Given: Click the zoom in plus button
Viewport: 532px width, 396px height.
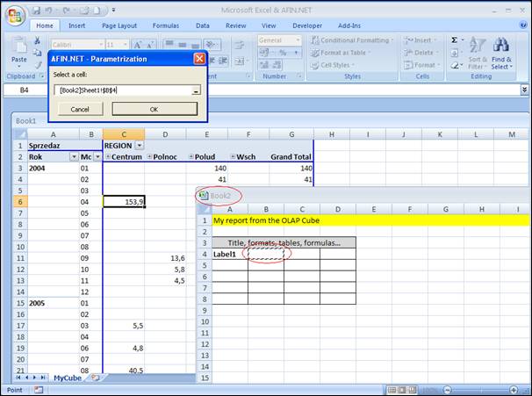Looking at the screenshot, I should pos(514,390).
